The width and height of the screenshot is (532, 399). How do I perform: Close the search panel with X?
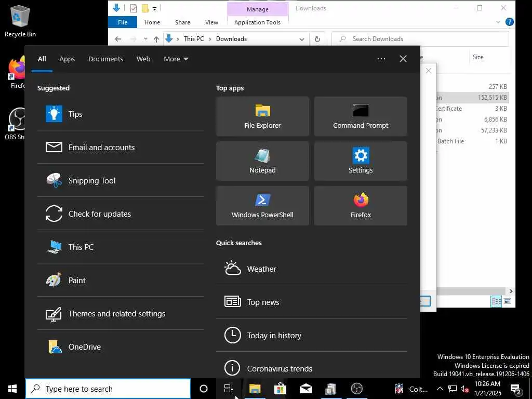[x=403, y=59]
